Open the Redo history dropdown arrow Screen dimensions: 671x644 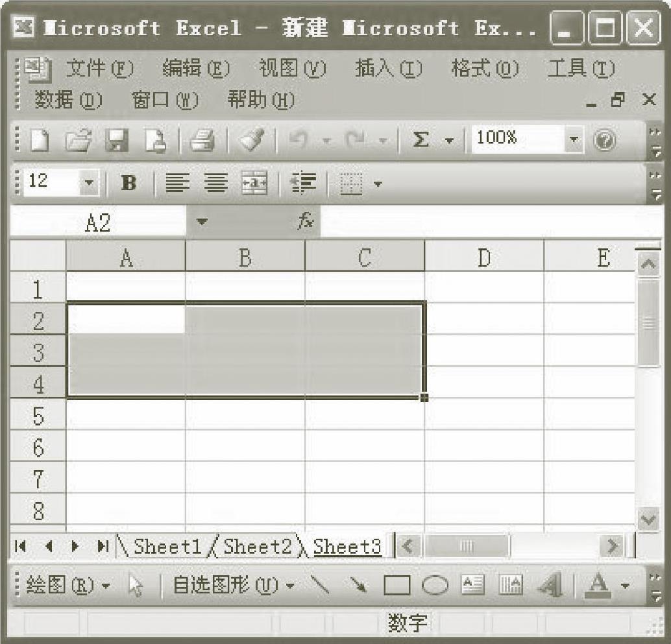pos(383,140)
